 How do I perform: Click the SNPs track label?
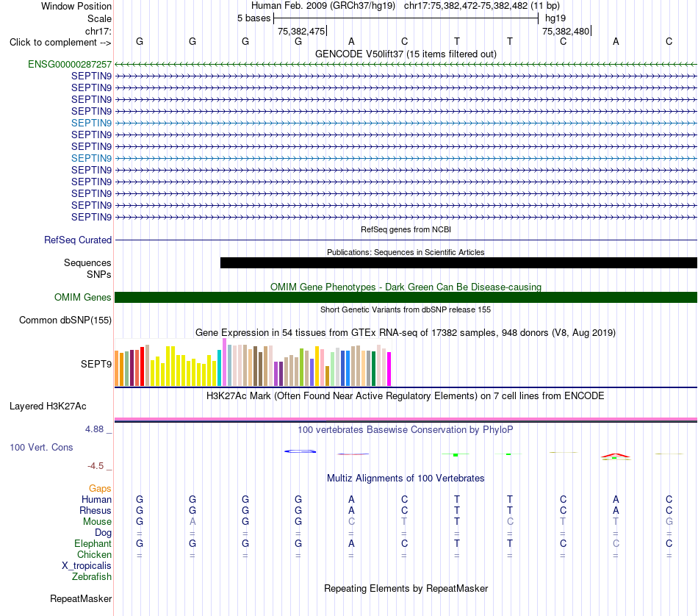pos(99,274)
